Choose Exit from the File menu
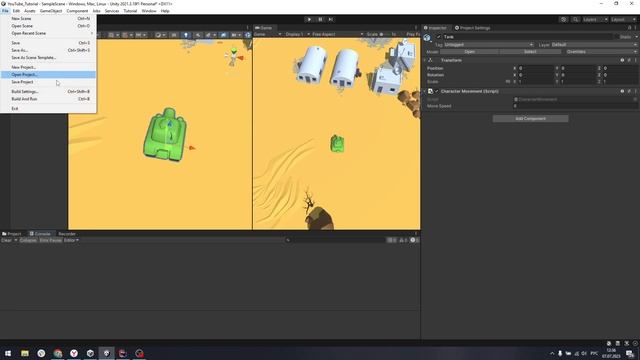Screen dimensions: 640x360 (48, 109)
